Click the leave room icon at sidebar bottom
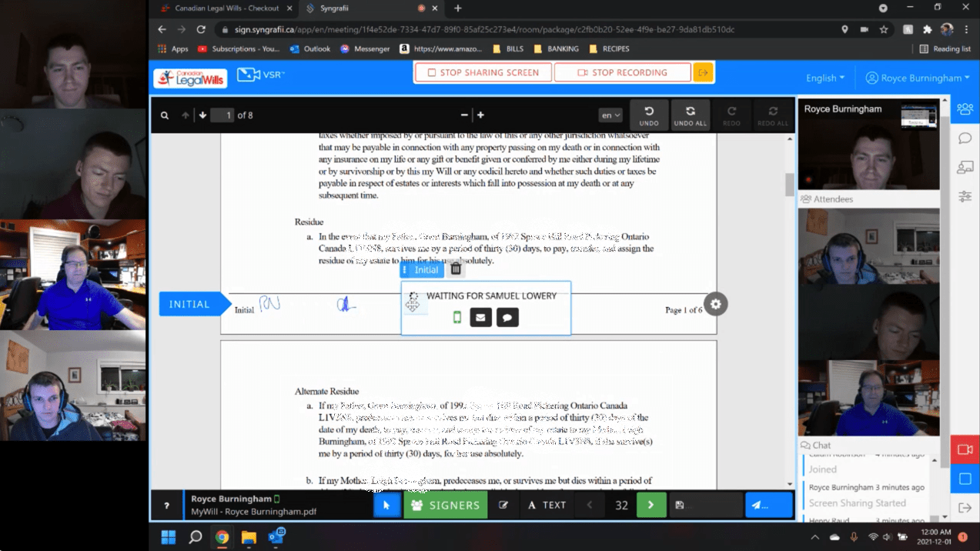This screenshot has height=551, width=980. (965, 508)
